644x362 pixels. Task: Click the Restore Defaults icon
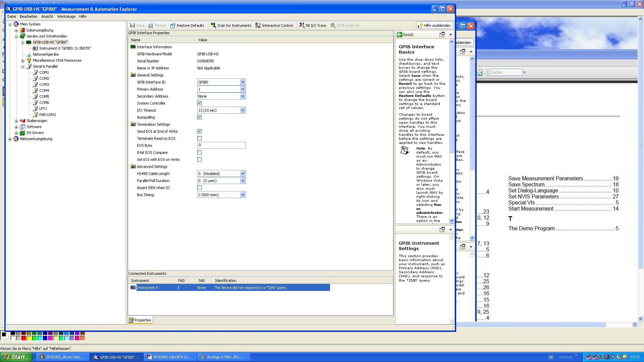pos(173,25)
